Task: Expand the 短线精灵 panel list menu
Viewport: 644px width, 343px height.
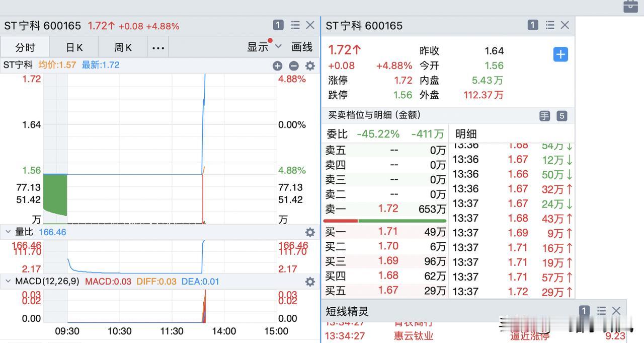Action: click(600, 311)
